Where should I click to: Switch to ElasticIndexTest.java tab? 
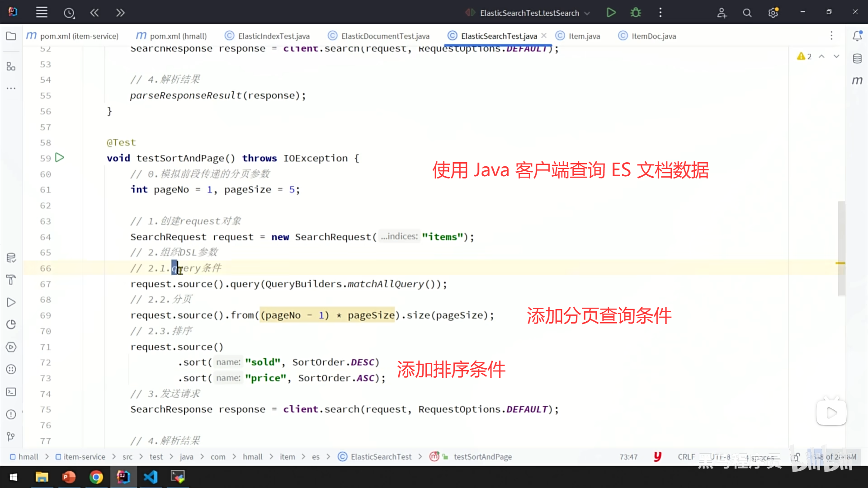point(274,36)
